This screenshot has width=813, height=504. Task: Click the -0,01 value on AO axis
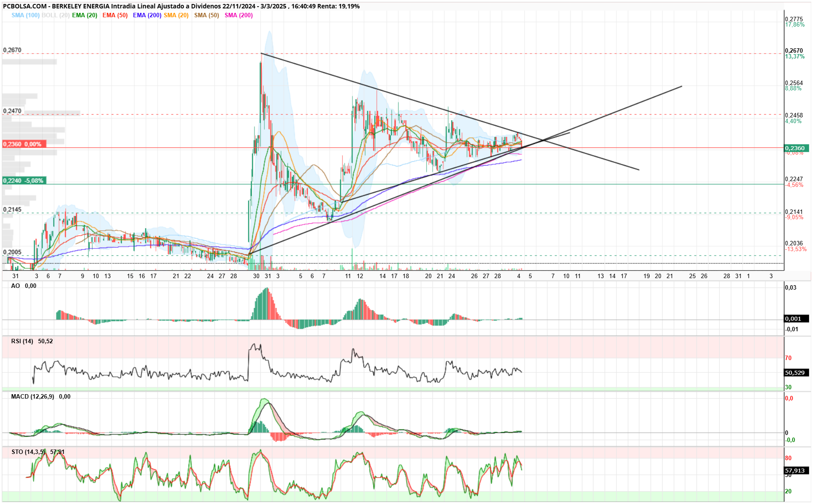click(x=792, y=329)
